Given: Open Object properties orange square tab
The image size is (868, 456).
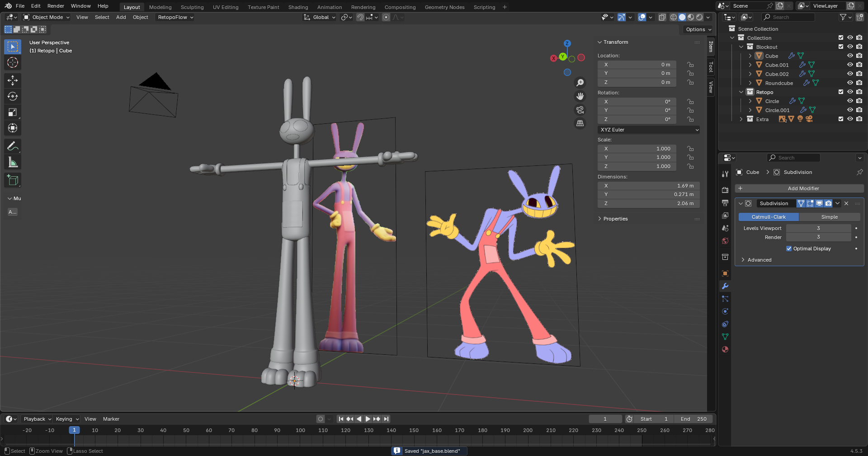Looking at the screenshot, I should 725,273.
